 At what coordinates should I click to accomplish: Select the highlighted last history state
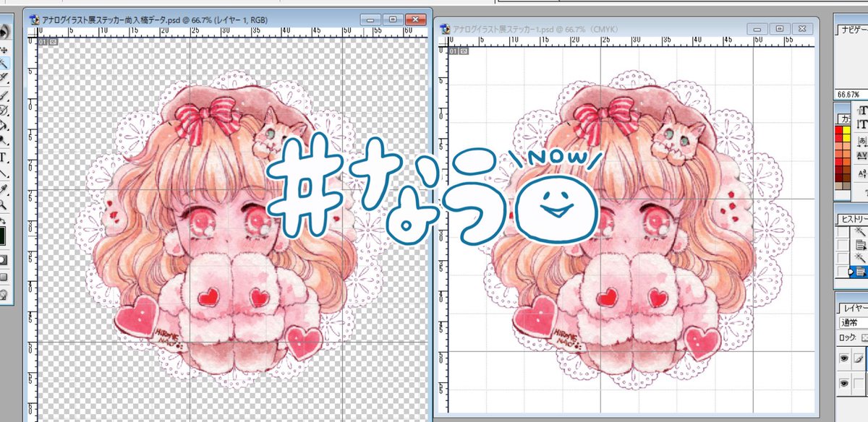tap(859, 271)
